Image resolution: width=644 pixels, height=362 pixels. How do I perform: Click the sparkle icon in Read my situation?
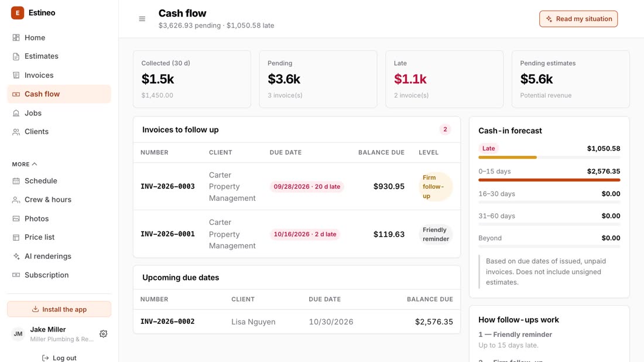tap(549, 19)
